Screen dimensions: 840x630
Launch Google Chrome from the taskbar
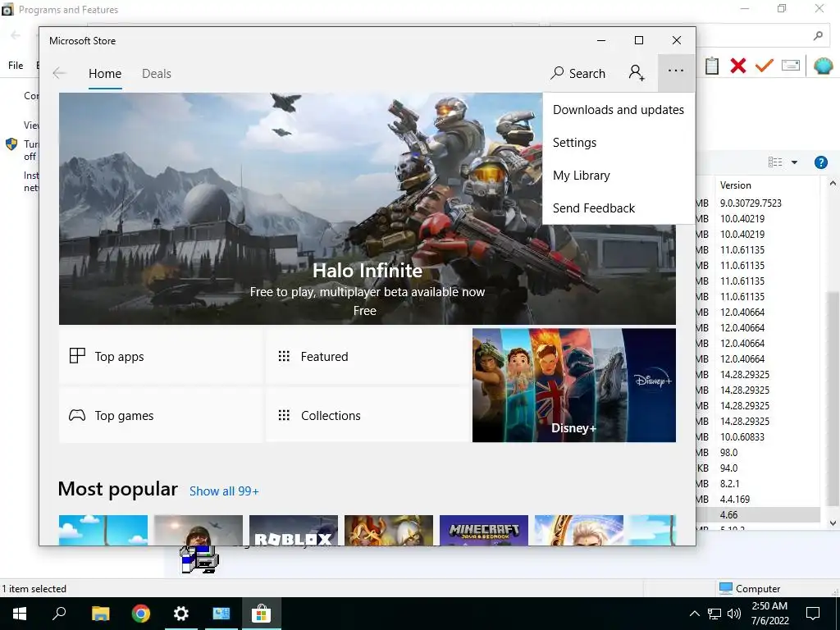click(x=141, y=614)
